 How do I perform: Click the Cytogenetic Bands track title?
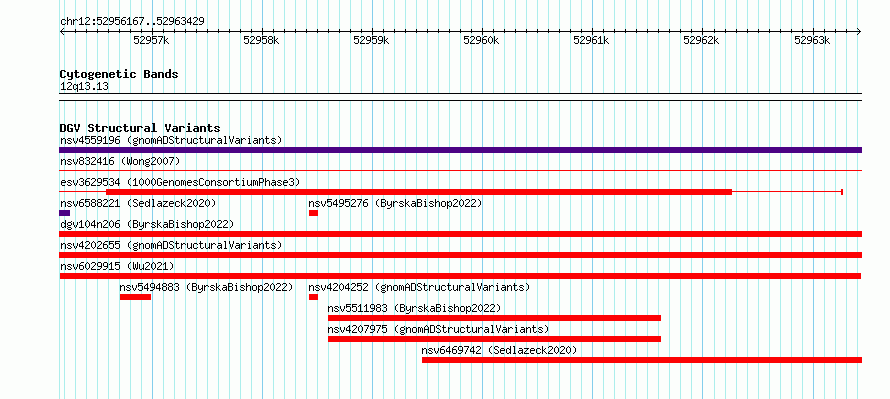pyautogui.click(x=119, y=74)
